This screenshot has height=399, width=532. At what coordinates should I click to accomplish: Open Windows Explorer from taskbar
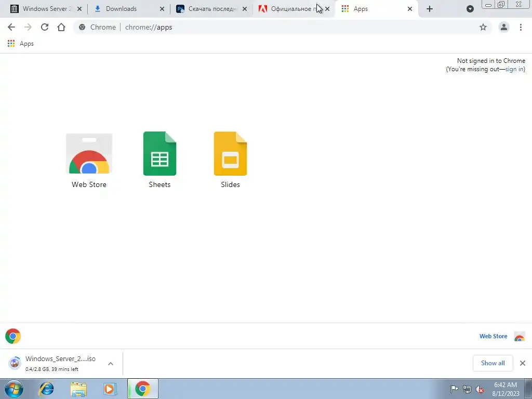point(78,389)
